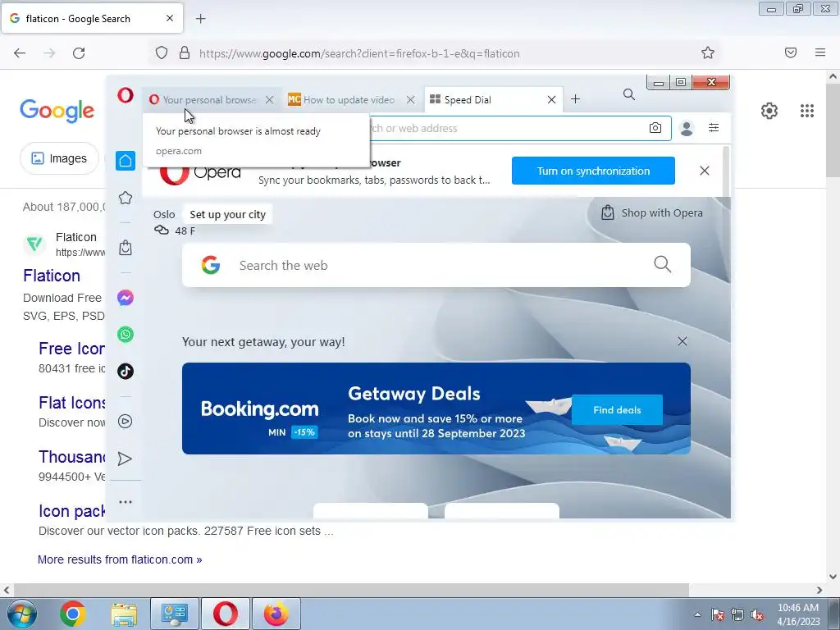Click the Booking.com logo on the banner

(x=260, y=409)
